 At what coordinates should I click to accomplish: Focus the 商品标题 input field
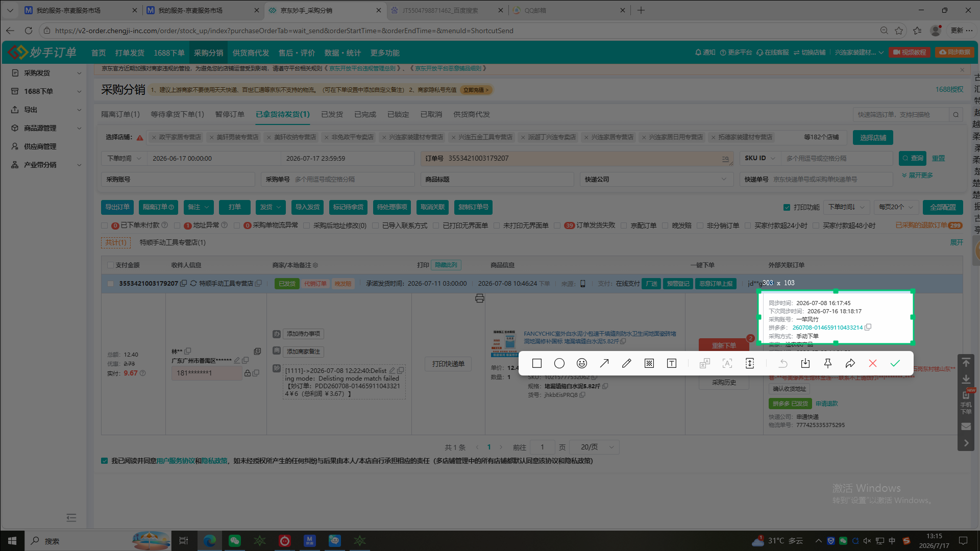(x=497, y=180)
